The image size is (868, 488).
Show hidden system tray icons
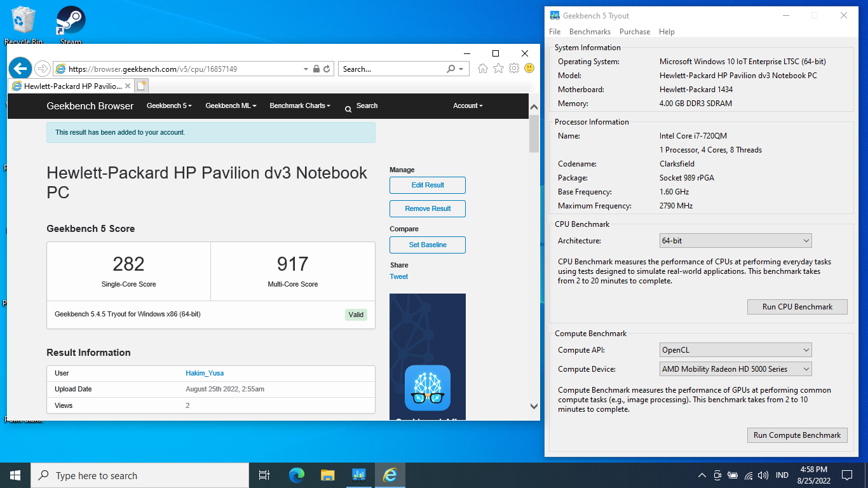702,475
